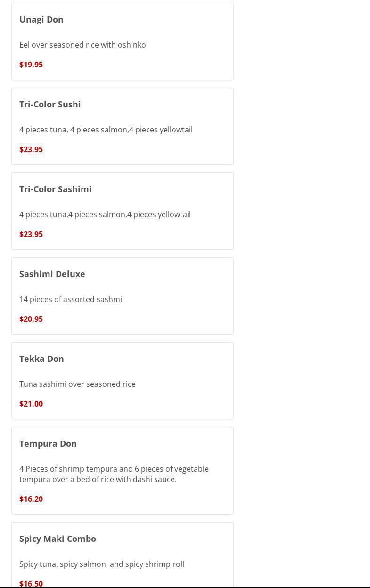Image resolution: width=370 pixels, height=588 pixels.
Task: Select the $16.20 Tempura Don price
Action: [31, 499]
